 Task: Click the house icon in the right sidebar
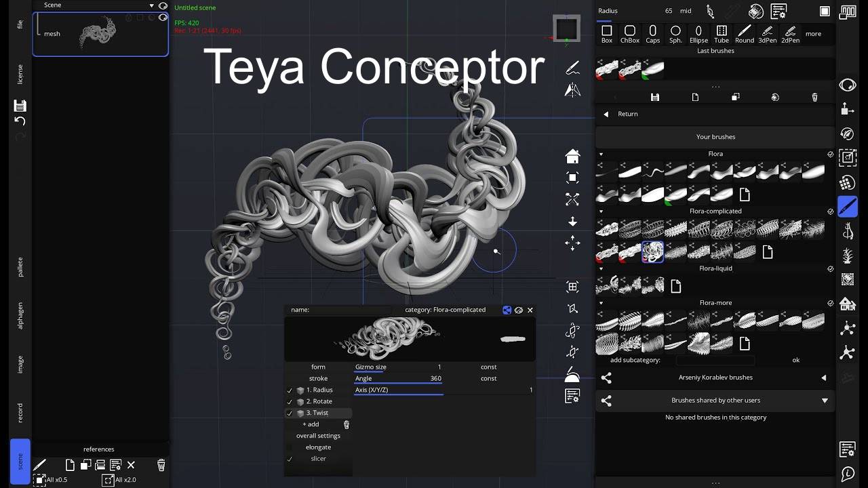click(848, 304)
